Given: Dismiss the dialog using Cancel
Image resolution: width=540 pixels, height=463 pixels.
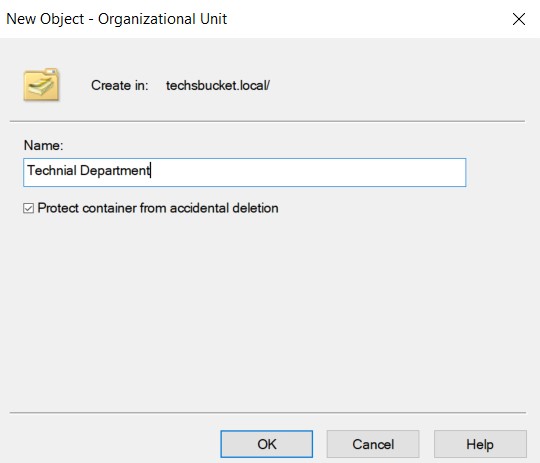Looking at the screenshot, I should coord(373,444).
